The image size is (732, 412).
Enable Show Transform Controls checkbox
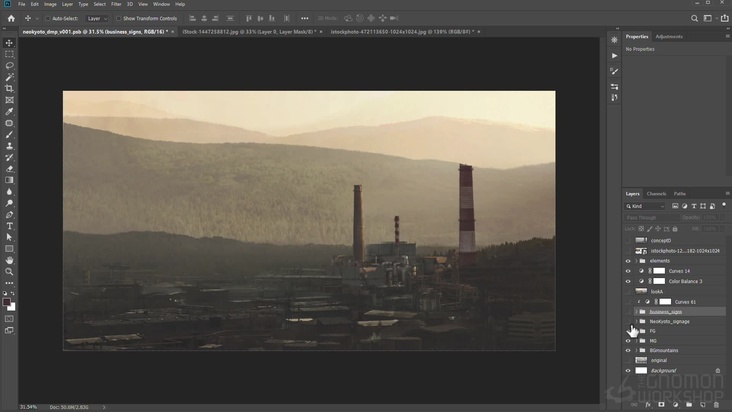point(118,18)
